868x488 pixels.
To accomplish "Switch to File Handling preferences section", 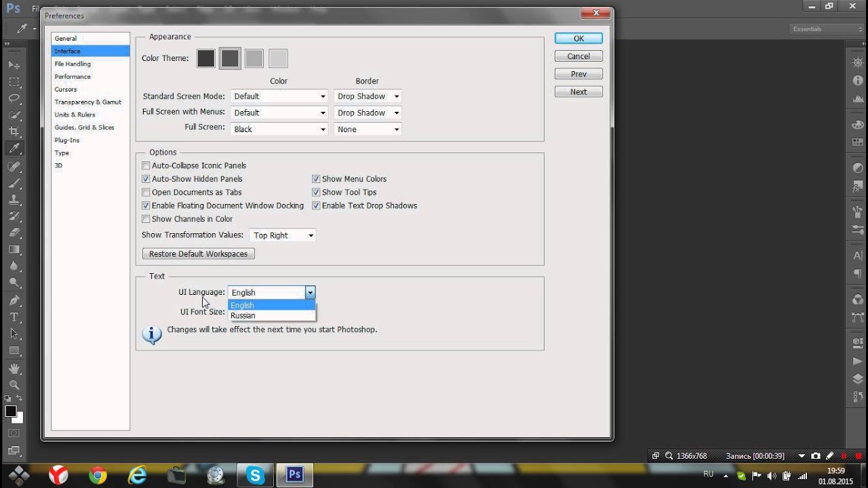I will 90,64.
